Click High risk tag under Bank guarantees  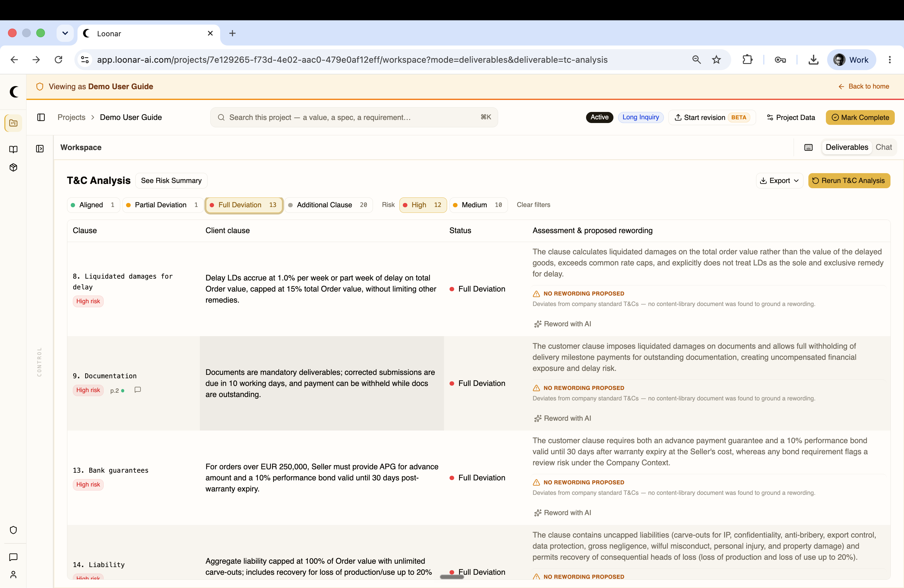(88, 485)
